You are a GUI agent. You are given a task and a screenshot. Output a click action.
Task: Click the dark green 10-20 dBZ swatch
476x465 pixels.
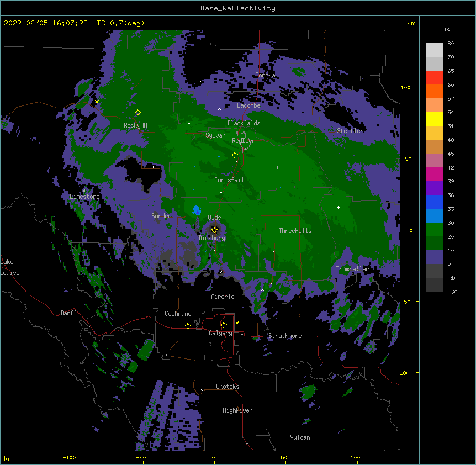pos(434,244)
